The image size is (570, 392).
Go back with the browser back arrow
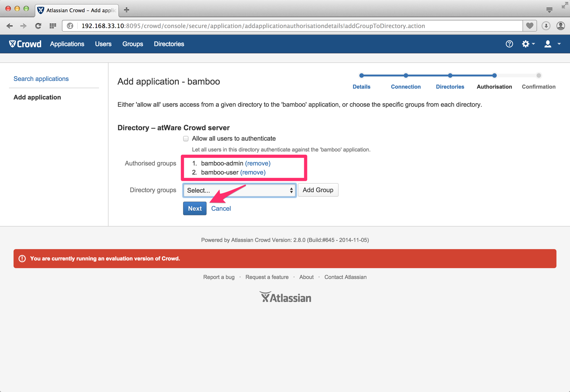pyautogui.click(x=10, y=26)
